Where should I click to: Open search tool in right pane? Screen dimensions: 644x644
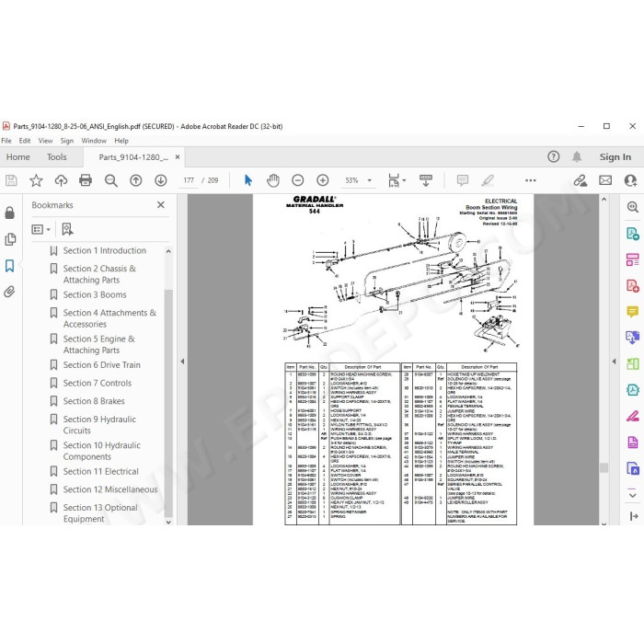(633, 207)
